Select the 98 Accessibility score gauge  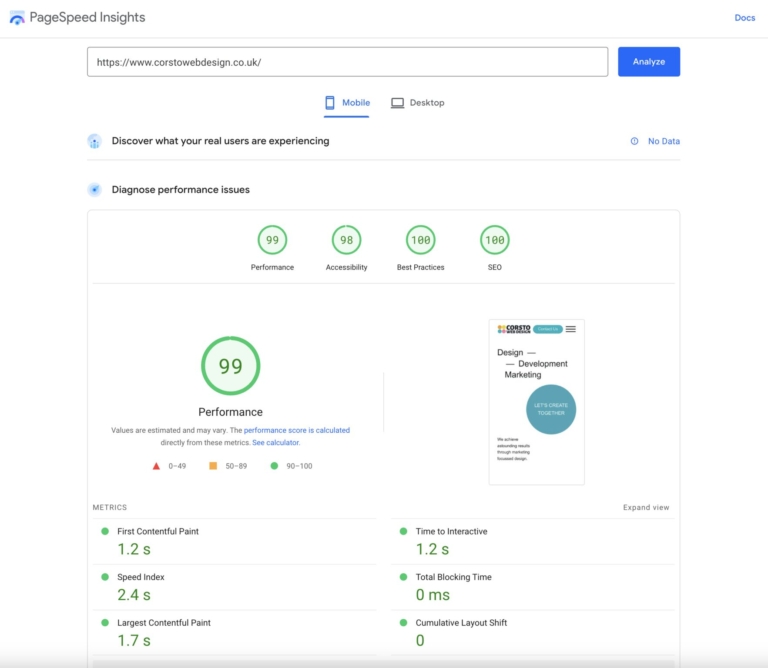click(x=346, y=240)
